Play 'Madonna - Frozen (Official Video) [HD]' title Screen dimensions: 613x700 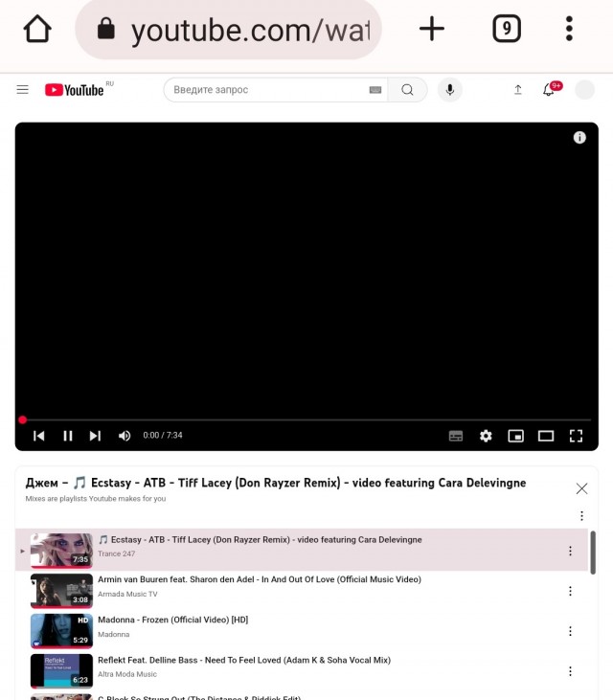[x=172, y=620]
